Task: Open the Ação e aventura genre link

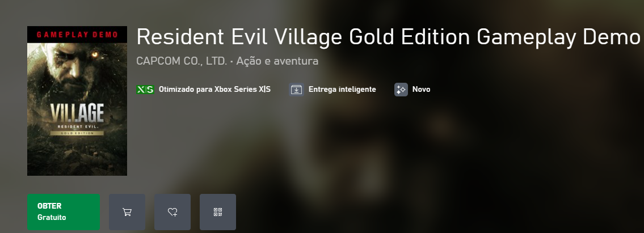Action: [x=277, y=61]
